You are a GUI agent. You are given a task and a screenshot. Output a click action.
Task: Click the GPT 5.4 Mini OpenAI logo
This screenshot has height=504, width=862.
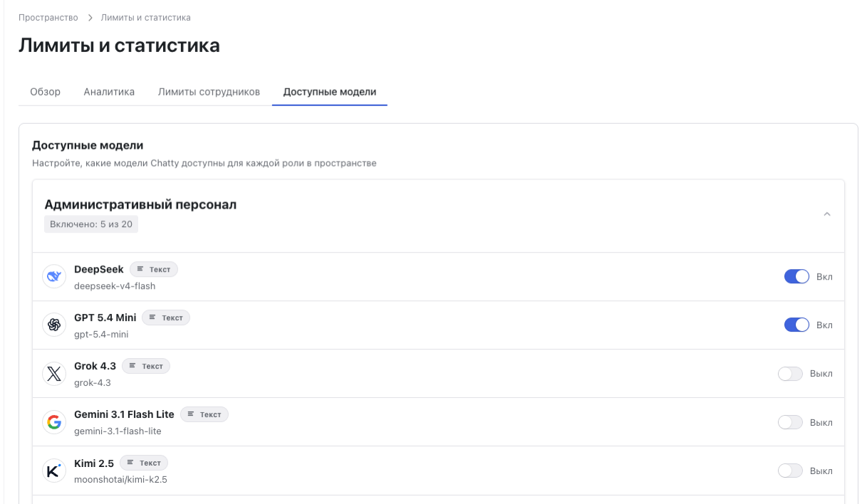point(54,325)
